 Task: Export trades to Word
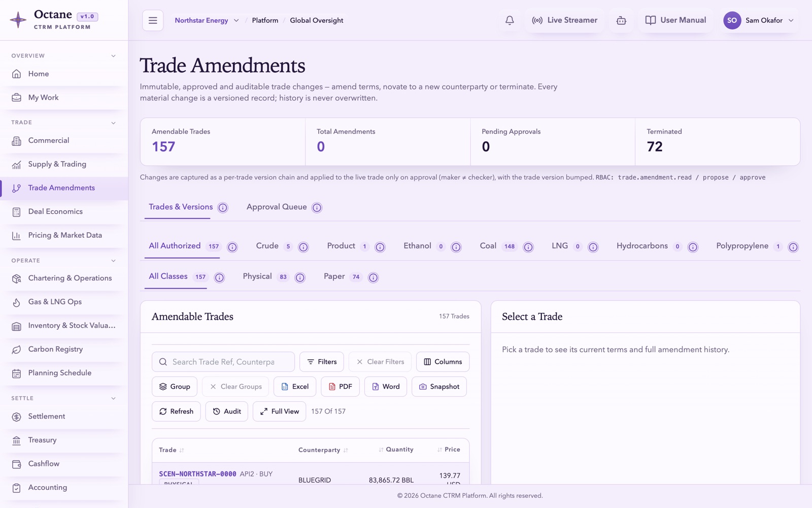click(386, 387)
